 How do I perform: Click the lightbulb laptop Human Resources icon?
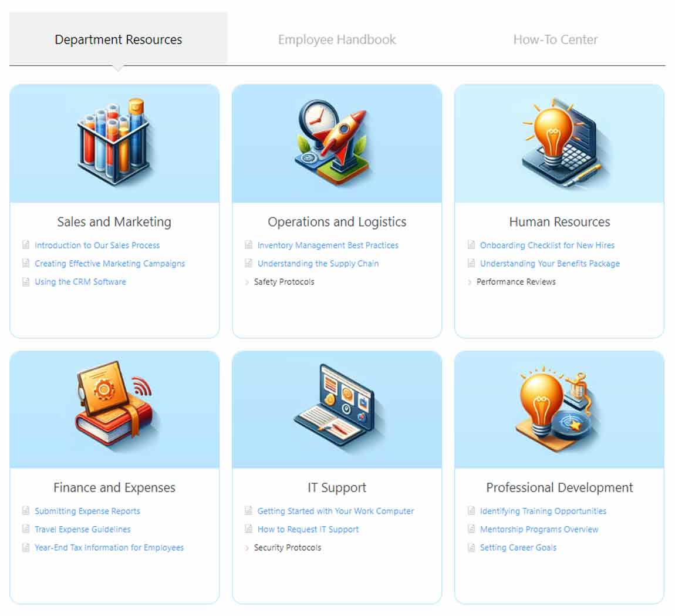pos(559,142)
